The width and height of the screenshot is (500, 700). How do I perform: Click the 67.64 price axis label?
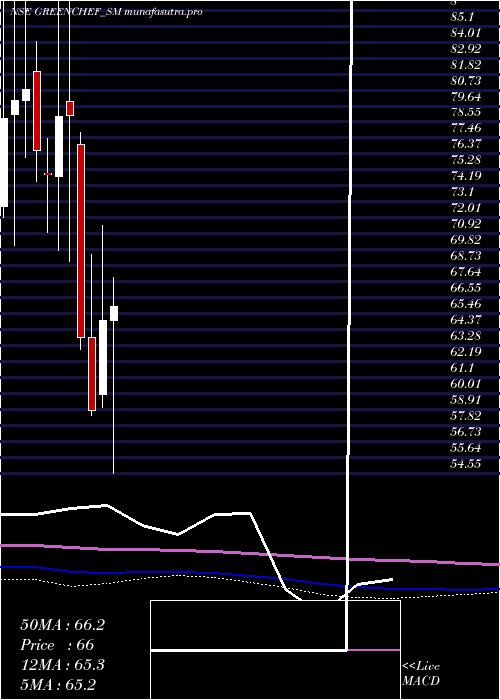(x=466, y=272)
